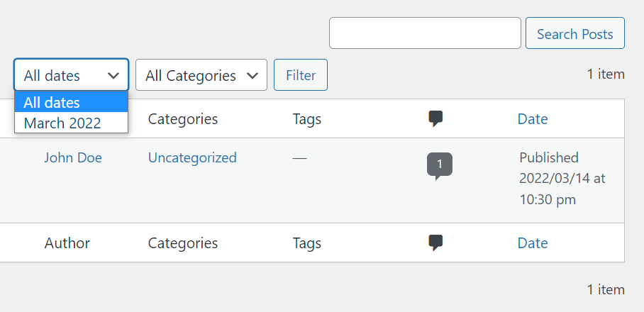Click the All Categories dropdown chevron arrow
Image resolution: width=644 pixels, height=312 pixels.
[x=252, y=76]
